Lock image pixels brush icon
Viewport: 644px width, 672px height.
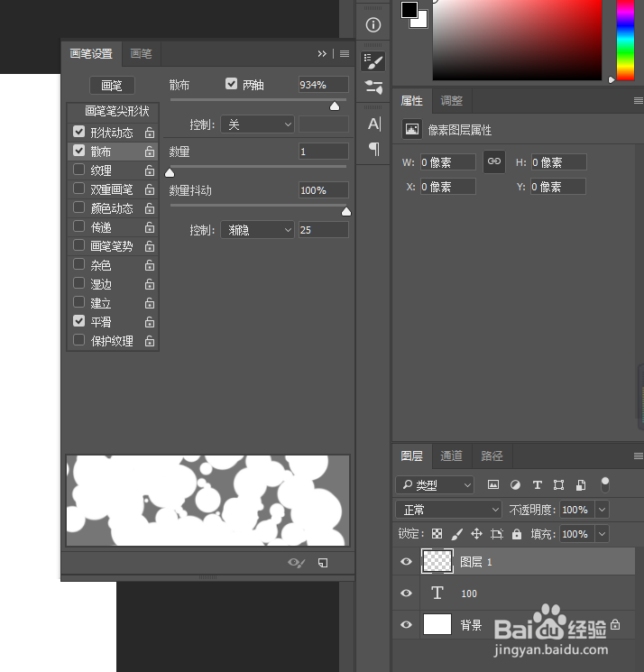tap(456, 534)
